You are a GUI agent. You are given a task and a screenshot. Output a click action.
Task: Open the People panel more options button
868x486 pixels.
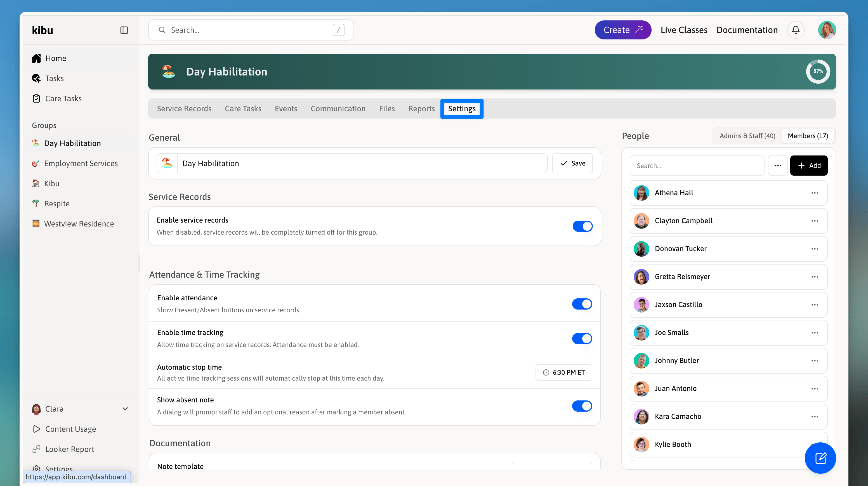point(778,166)
